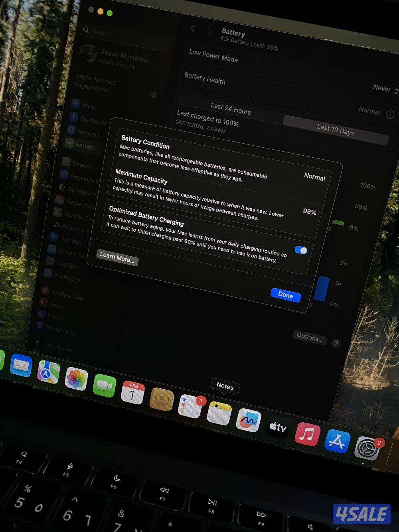
Task: Open the Photos app icon
Action: click(76, 379)
